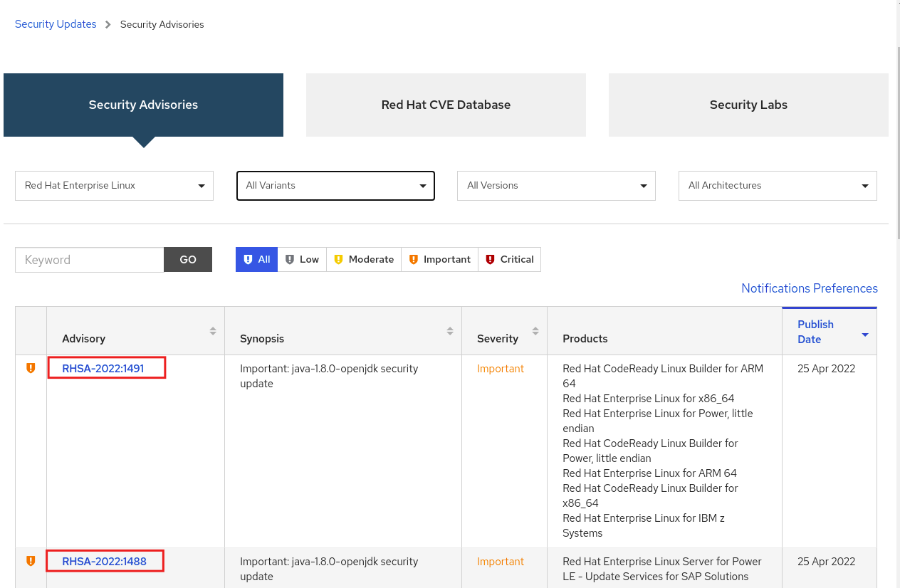The width and height of the screenshot is (900, 588).
Task: Filter advisories by Low severity
Action: [302, 260]
